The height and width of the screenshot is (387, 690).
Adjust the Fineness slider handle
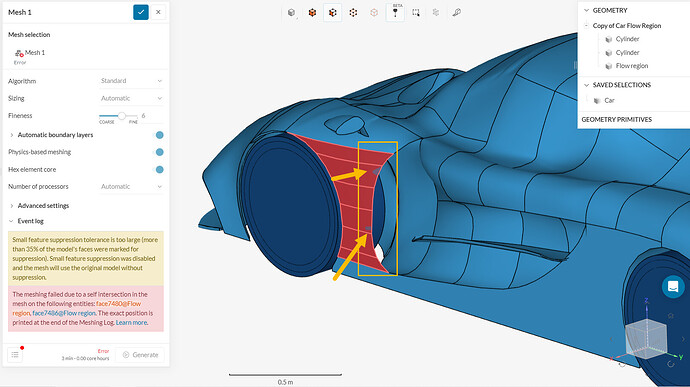coord(121,116)
